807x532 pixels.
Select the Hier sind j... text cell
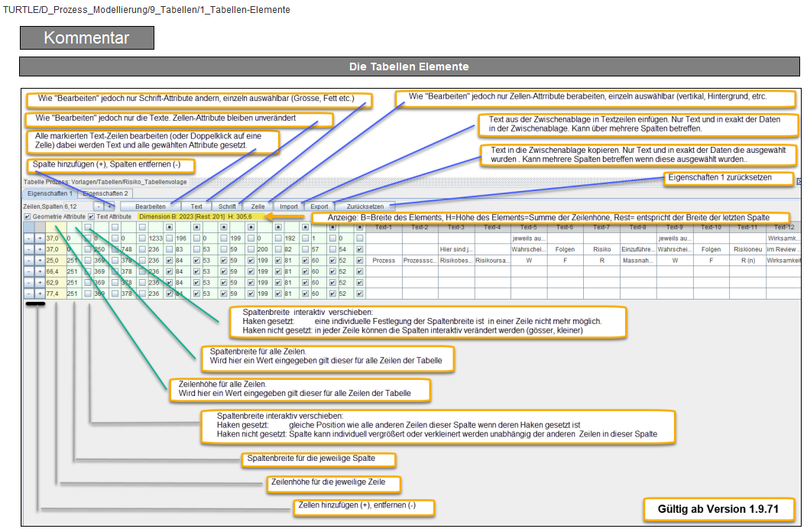coord(456,249)
